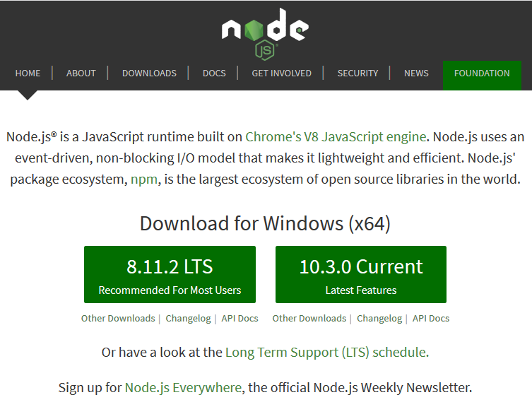Open Other Downloads under 8.11.2 LTS
The image size is (532, 407).
pos(118,319)
